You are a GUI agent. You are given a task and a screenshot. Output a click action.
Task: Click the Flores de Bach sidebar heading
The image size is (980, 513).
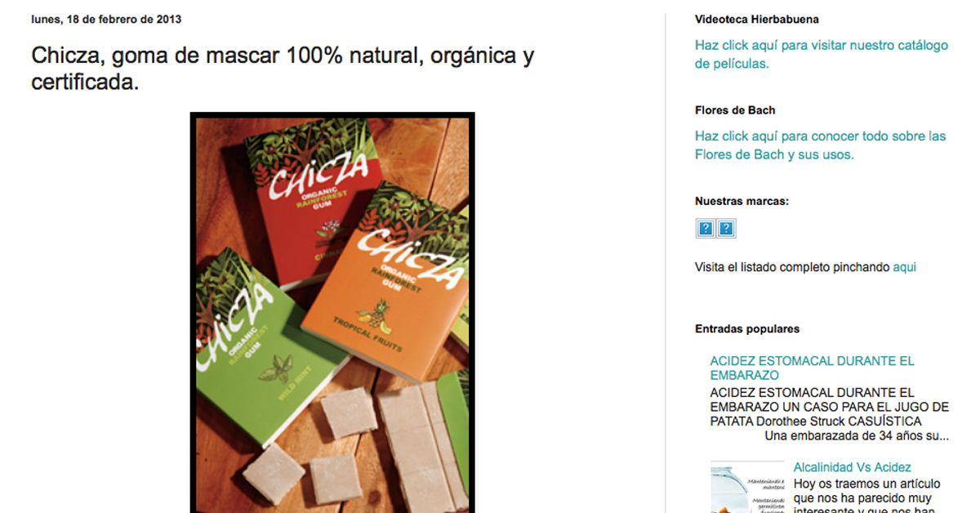[x=735, y=109]
